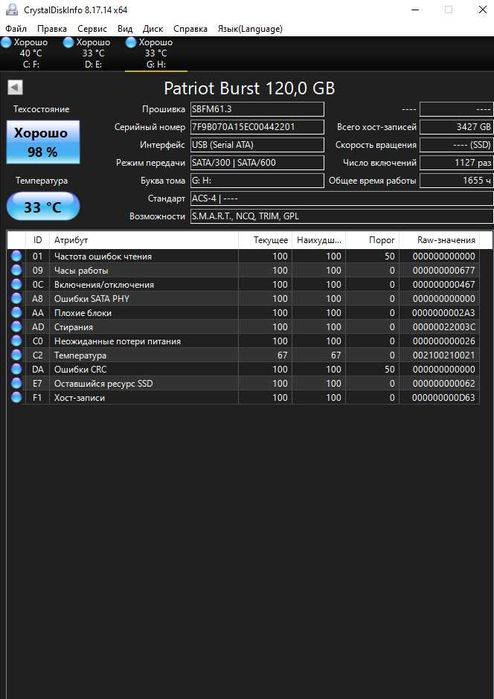The image size is (494, 699).
Task: Click the Техсостояние label
Action: [x=41, y=109]
